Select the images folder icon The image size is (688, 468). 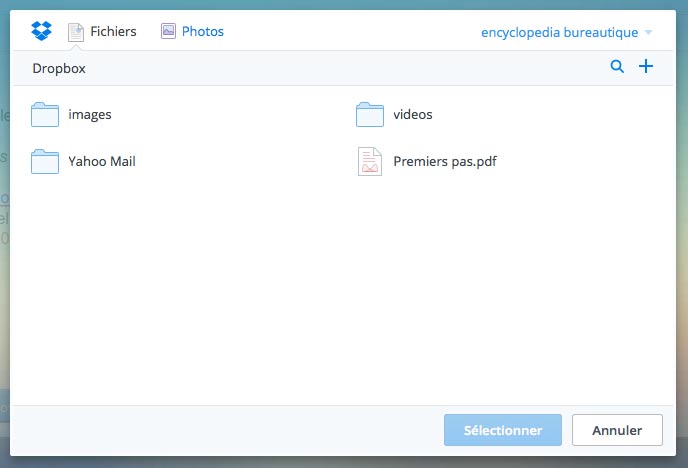pyautogui.click(x=45, y=115)
